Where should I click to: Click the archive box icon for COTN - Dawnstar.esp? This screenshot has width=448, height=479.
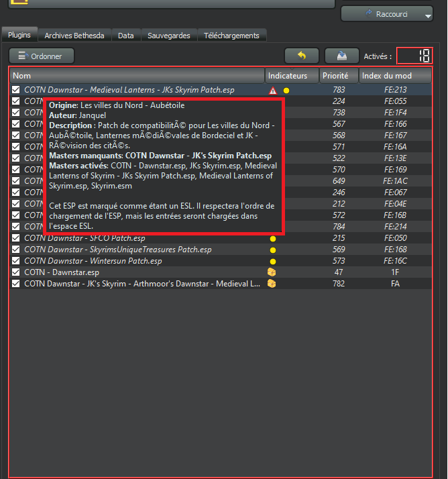[272, 272]
